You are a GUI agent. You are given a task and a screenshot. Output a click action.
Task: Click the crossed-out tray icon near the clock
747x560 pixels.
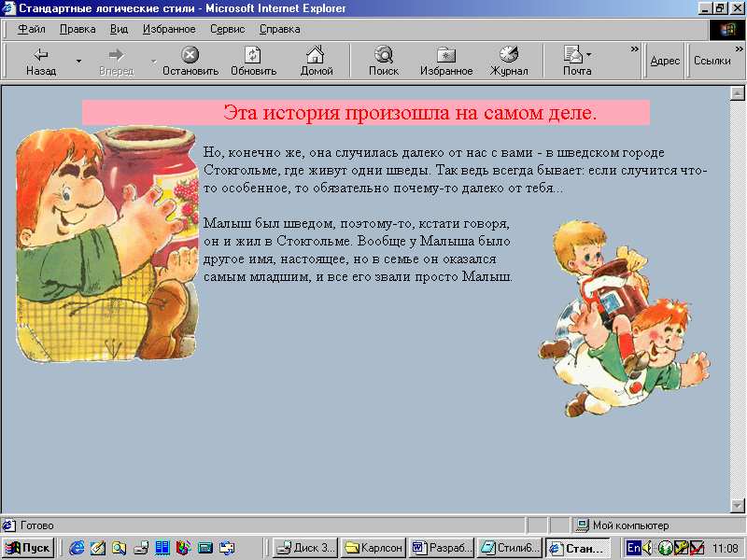tap(697, 548)
